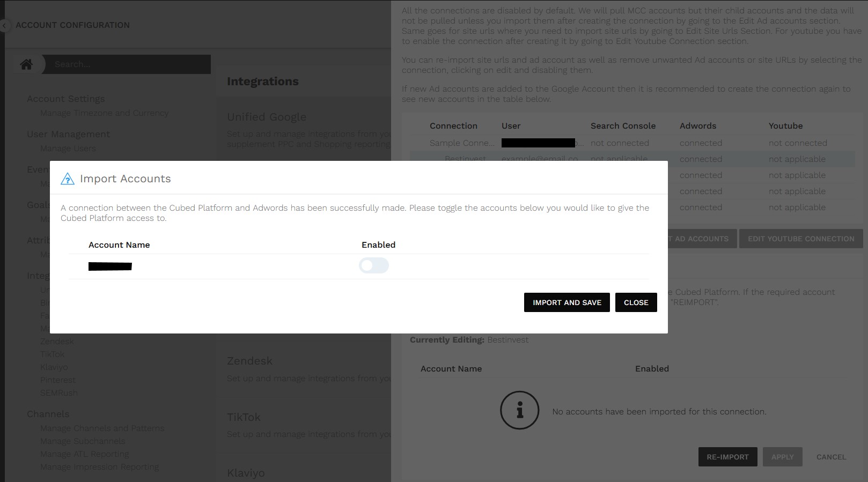Open Manage Subchannels link

pyautogui.click(x=83, y=441)
